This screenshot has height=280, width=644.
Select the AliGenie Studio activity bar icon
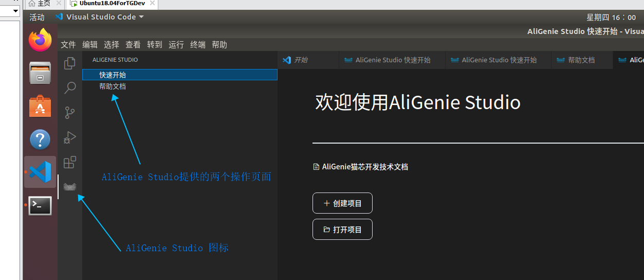[x=69, y=187]
